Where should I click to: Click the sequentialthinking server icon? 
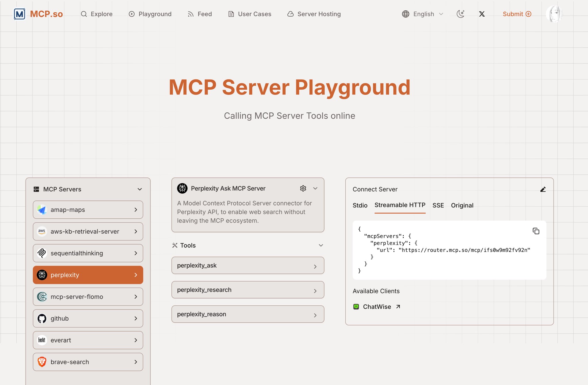pos(42,253)
